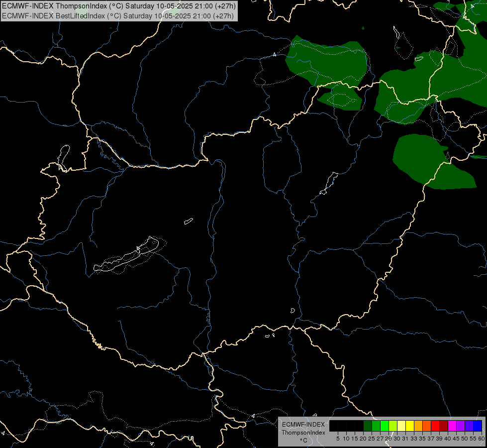The width and height of the screenshot is (487, 448).
Task: Click the bright red 37–39 legend swatch
Action: pyautogui.click(x=435, y=426)
